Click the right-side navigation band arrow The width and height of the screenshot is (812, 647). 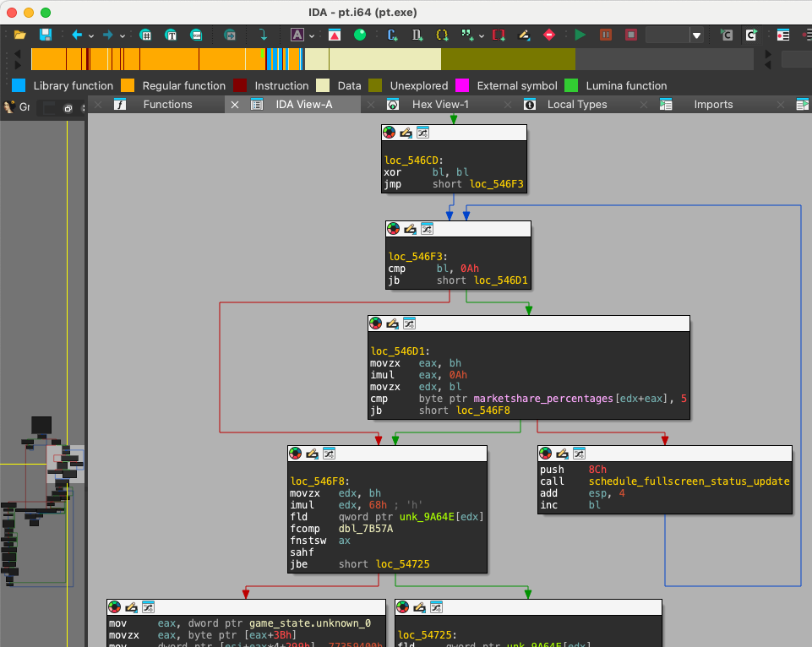768,54
